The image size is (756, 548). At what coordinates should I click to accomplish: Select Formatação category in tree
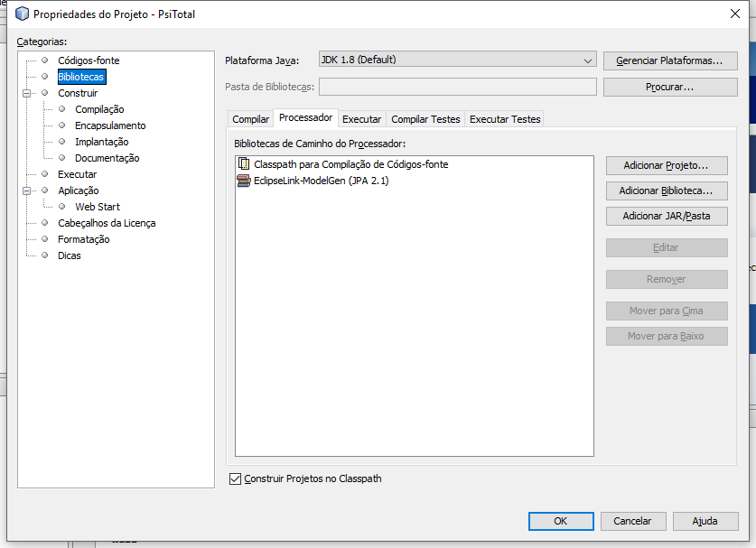[83, 239]
